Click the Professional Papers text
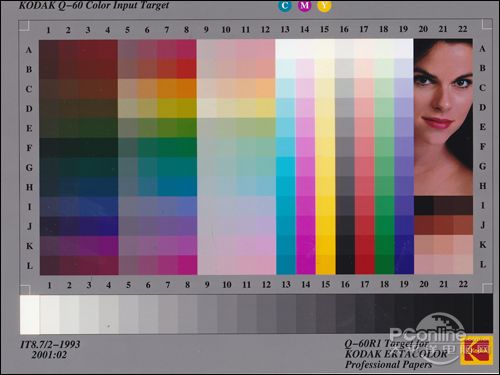This screenshot has width=500, height=375. click(x=388, y=364)
